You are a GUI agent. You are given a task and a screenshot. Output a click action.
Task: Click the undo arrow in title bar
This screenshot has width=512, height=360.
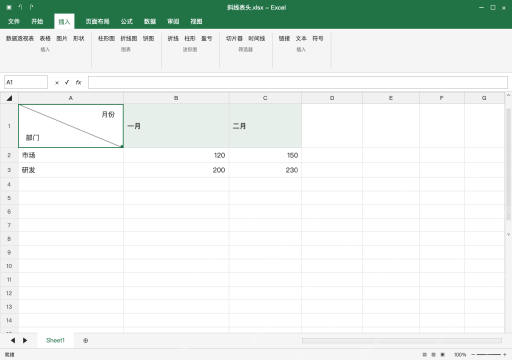pos(20,7)
